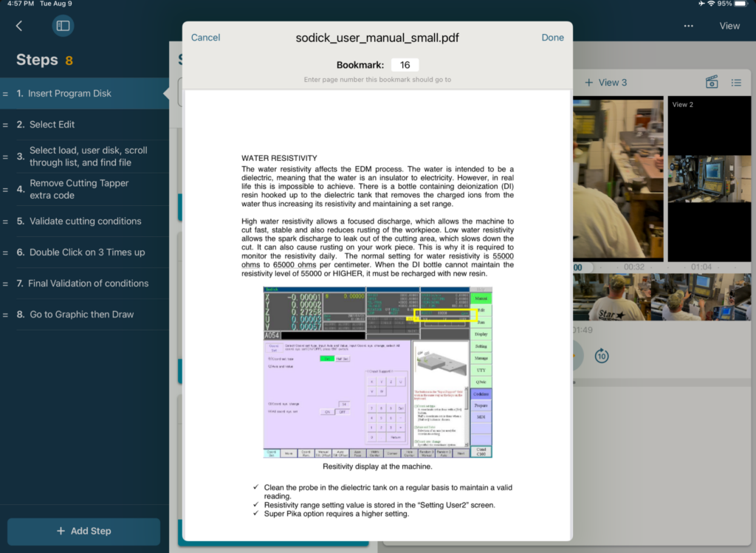The width and height of the screenshot is (756, 553).
Task: Click the Add Step button
Action: [x=84, y=531]
